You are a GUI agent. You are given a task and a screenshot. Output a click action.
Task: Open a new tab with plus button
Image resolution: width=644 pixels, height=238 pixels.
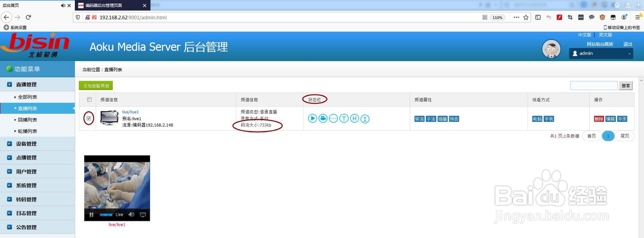point(638,5)
